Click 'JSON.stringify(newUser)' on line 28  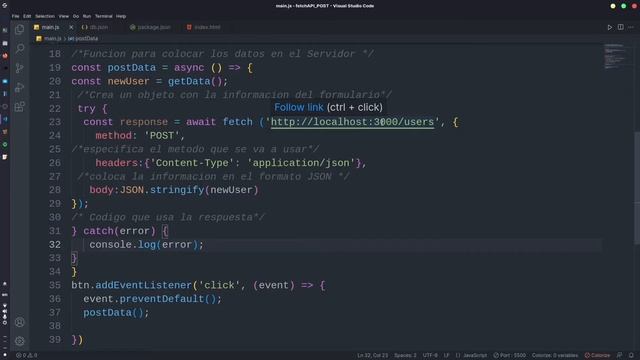pyautogui.click(x=189, y=190)
